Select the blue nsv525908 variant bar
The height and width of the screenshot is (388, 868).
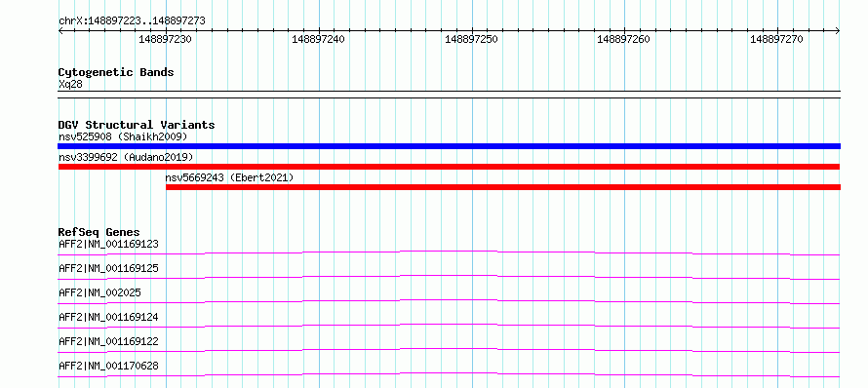point(449,146)
